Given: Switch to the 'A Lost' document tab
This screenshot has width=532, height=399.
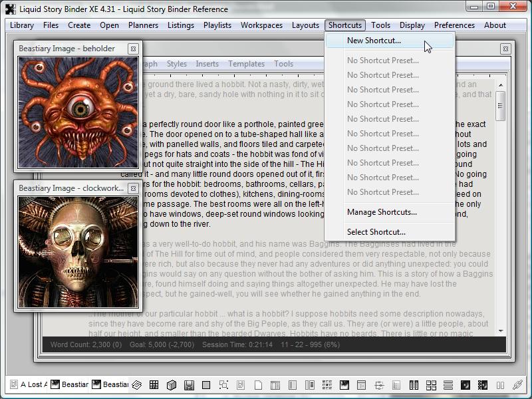Looking at the screenshot, I should click(x=28, y=384).
